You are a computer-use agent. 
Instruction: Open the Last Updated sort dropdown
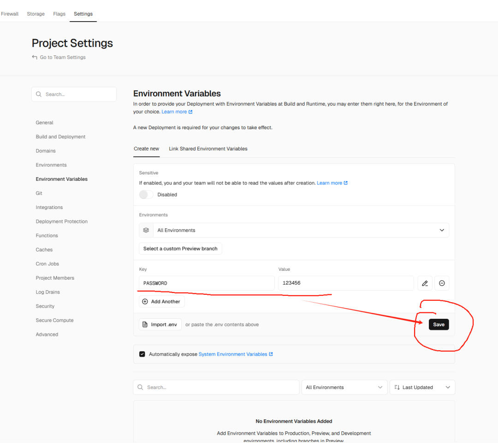(422, 388)
